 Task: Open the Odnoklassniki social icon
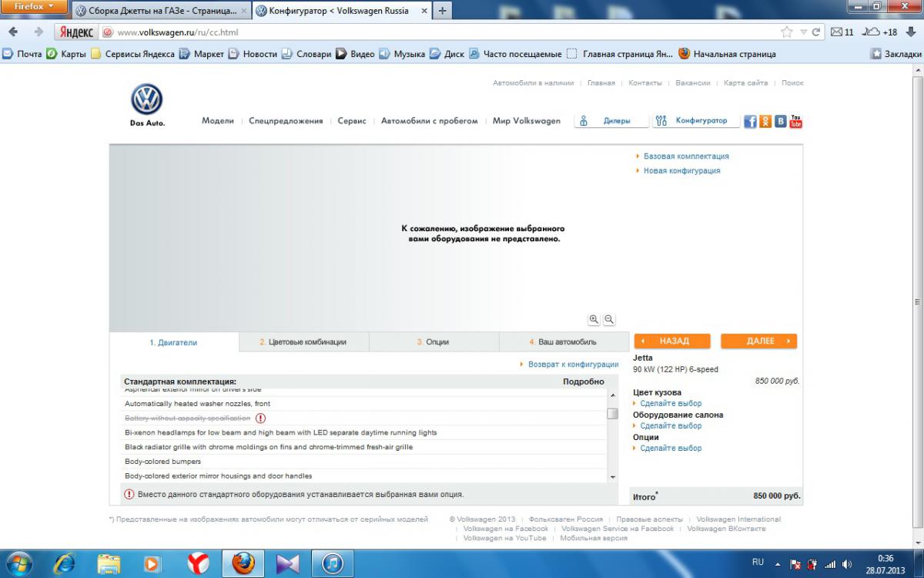coord(765,121)
